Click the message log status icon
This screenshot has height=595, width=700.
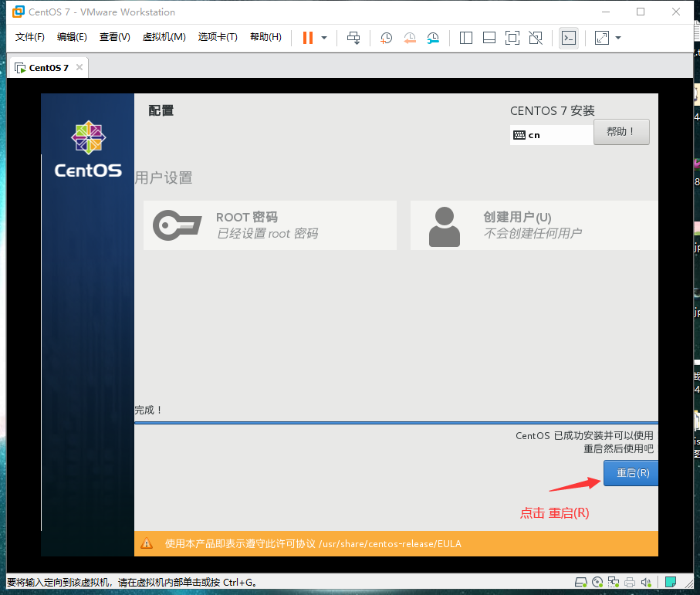click(670, 582)
